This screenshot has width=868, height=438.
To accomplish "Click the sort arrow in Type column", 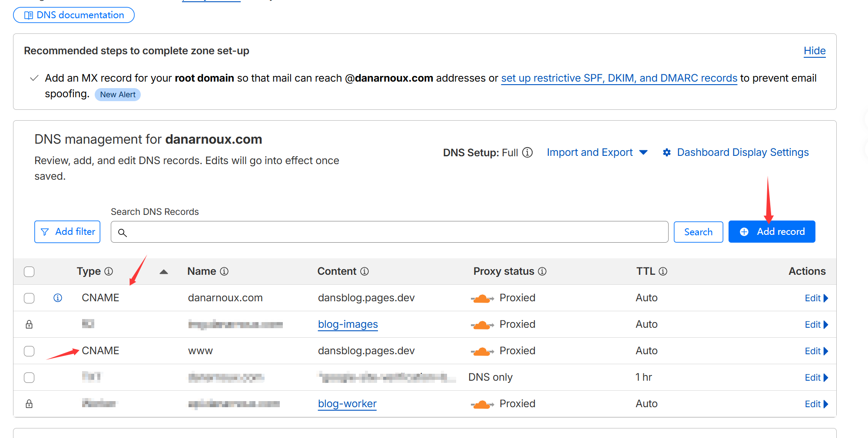I will point(164,272).
